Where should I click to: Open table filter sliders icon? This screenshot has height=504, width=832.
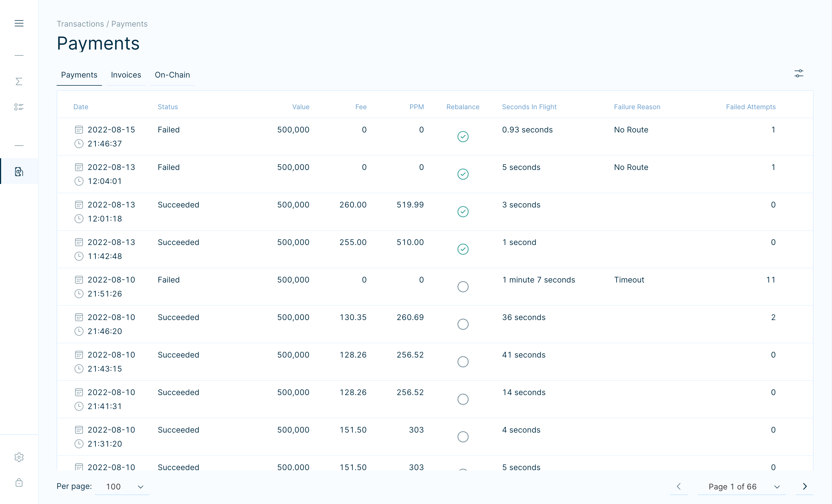799,73
